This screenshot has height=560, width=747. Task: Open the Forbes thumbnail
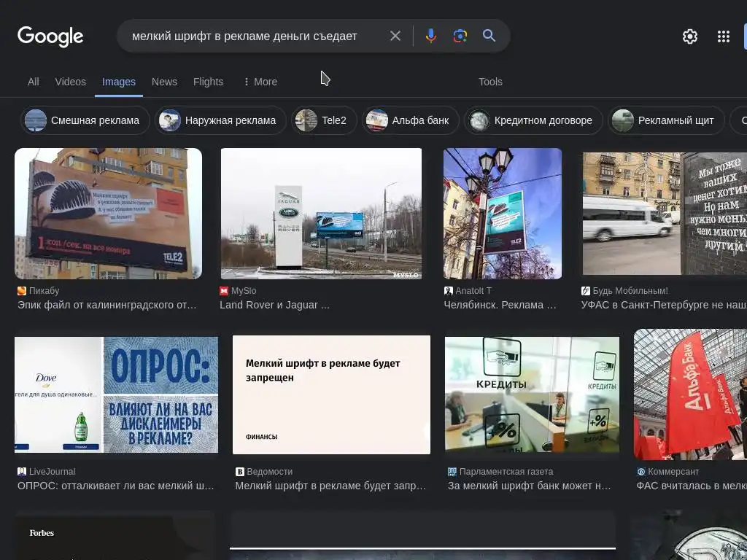115,535
